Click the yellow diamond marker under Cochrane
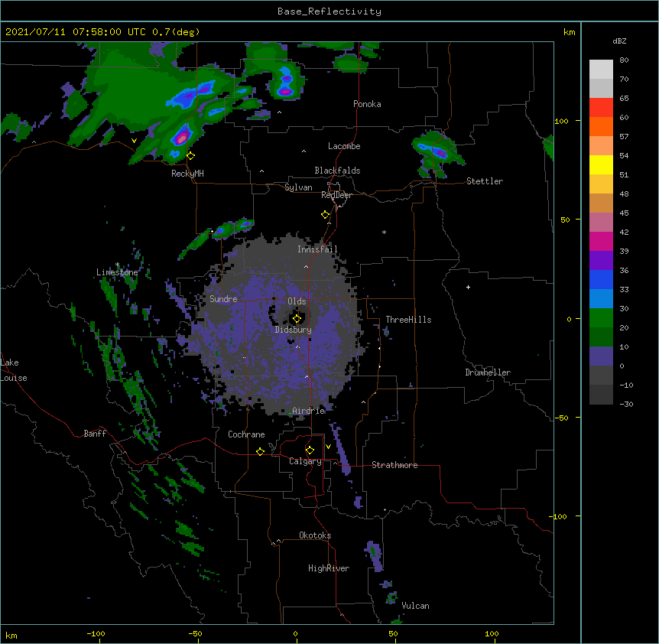The width and height of the screenshot is (659, 644). coord(260,451)
